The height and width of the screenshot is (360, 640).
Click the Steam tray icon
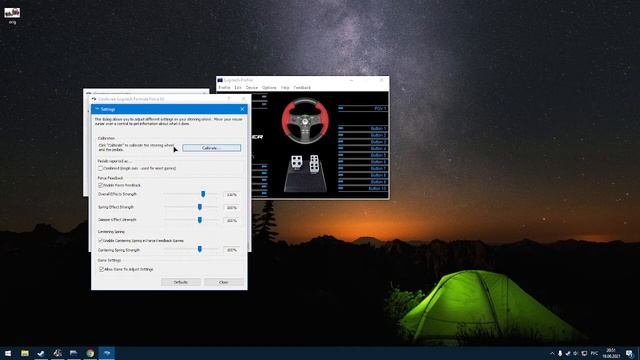(568, 353)
